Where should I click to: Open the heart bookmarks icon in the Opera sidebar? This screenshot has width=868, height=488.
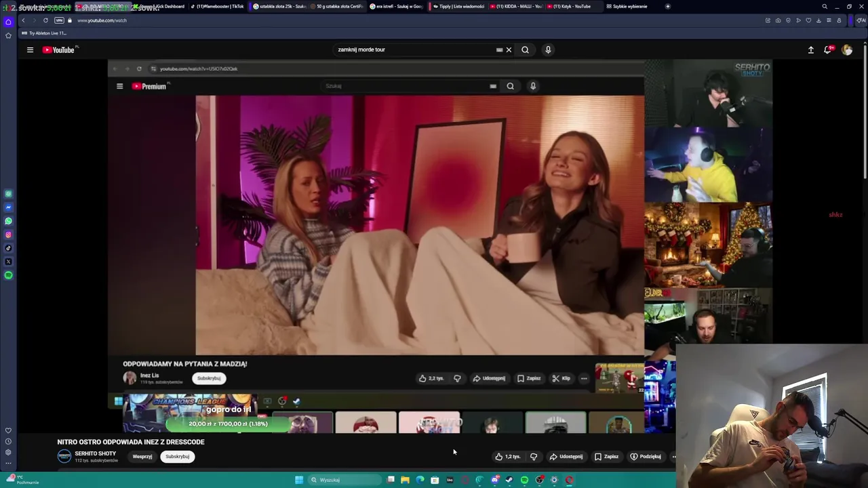click(8, 430)
